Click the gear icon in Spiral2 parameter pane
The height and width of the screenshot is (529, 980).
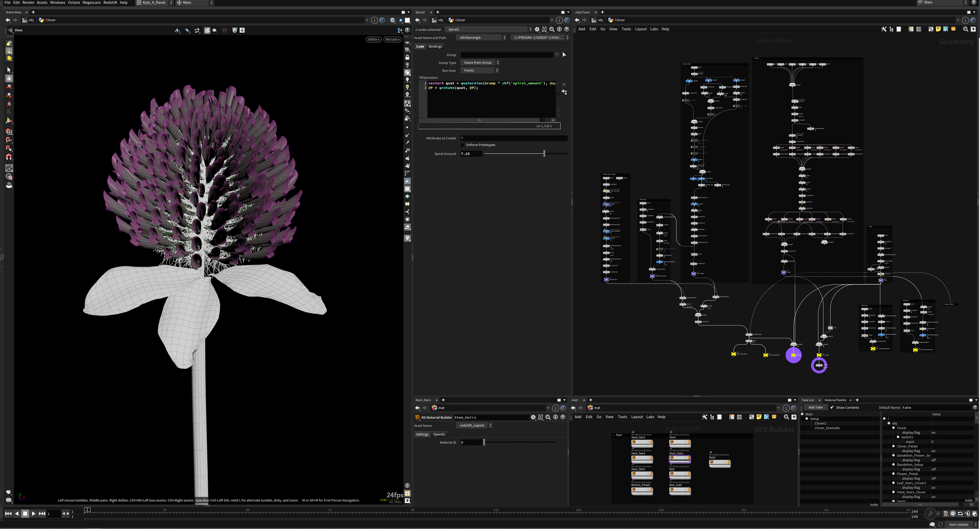point(537,29)
